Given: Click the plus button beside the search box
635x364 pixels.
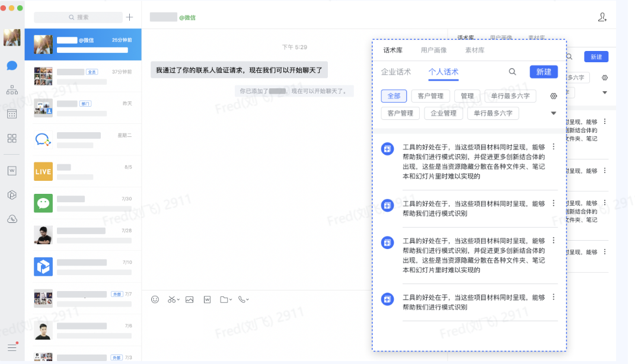Looking at the screenshot, I should click(x=129, y=17).
